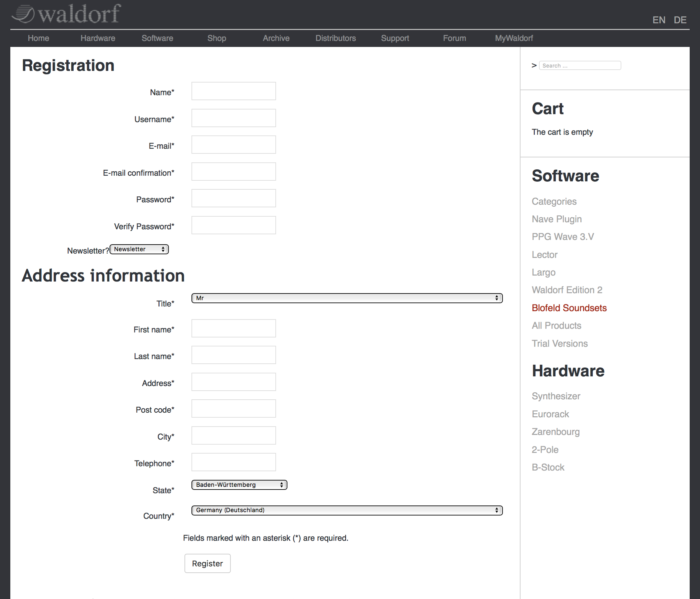This screenshot has height=599, width=700.
Task: Visit the Forum menu item
Action: [x=454, y=38]
